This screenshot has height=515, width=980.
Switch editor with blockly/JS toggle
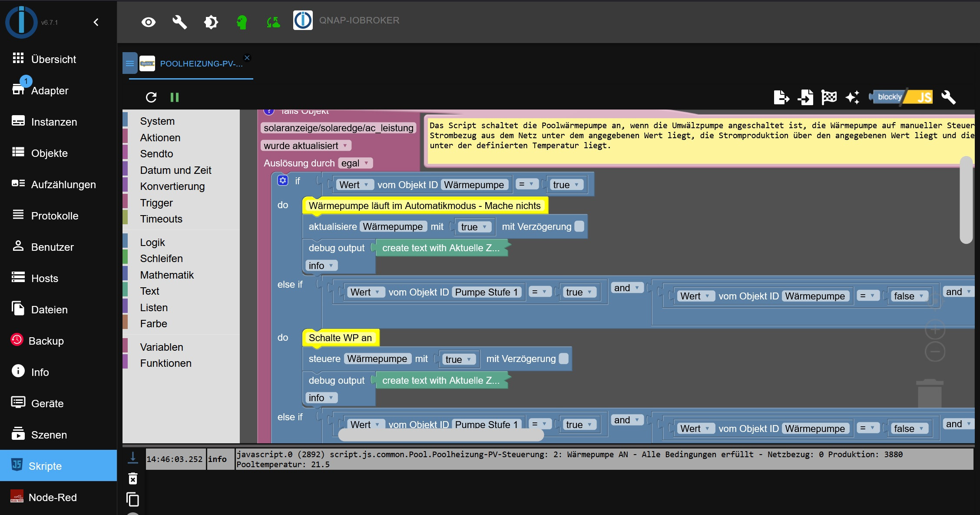pos(901,97)
